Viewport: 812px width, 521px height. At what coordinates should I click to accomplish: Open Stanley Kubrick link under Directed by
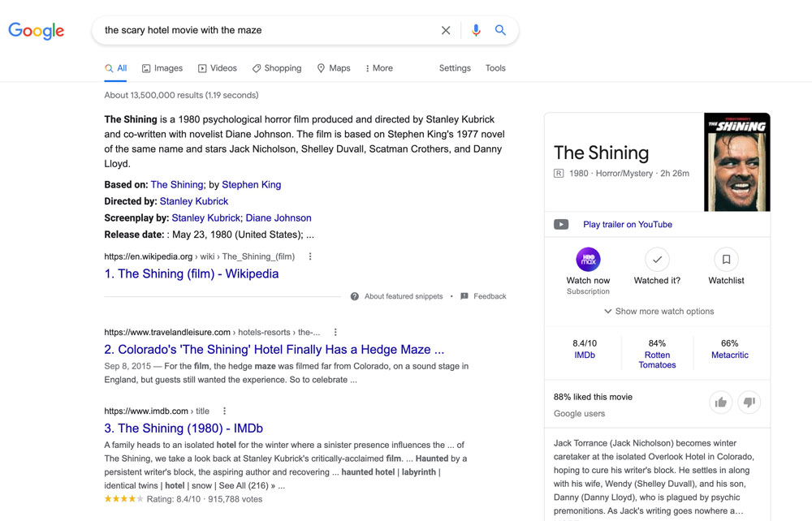coord(194,201)
